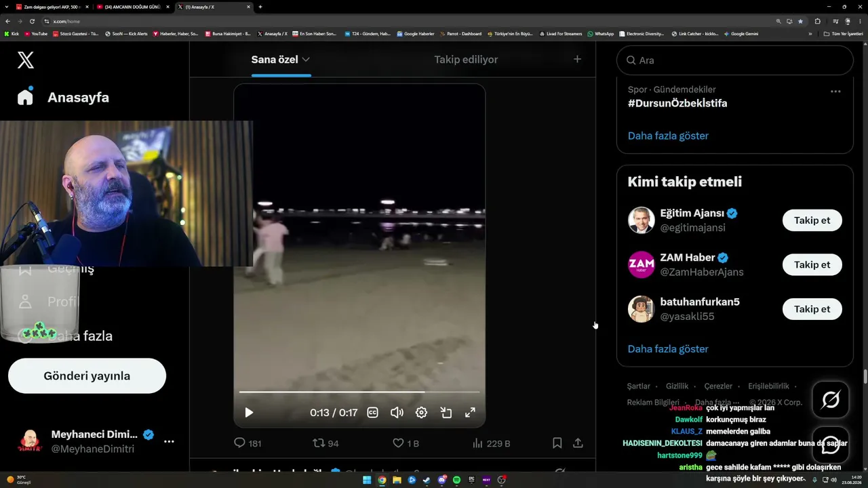Open the Erişilebilirlik footer link
868x488 pixels.
click(768, 386)
